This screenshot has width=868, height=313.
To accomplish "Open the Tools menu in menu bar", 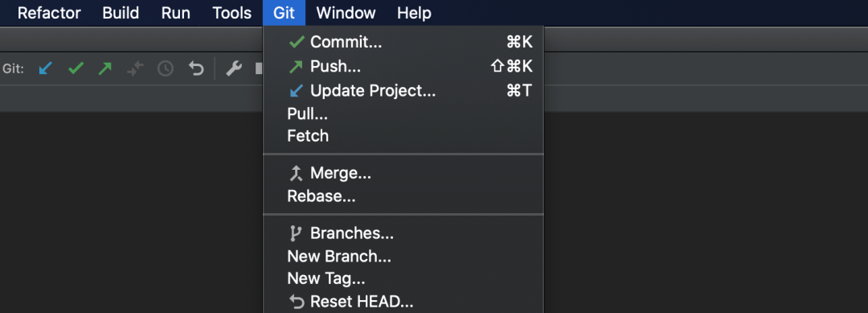I will point(232,13).
